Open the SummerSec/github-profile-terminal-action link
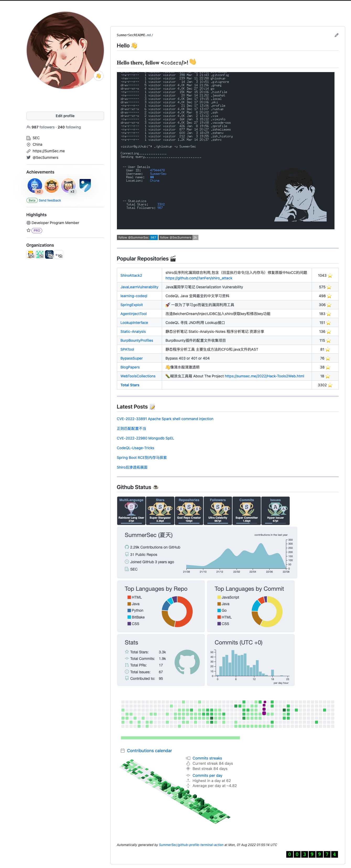Screen dimensions: 351x868 point(191,845)
